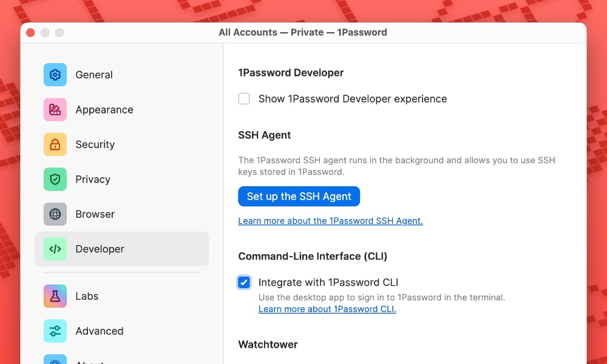
Task: Enable Show 1Password Developer experience checkbox
Action: point(244,99)
